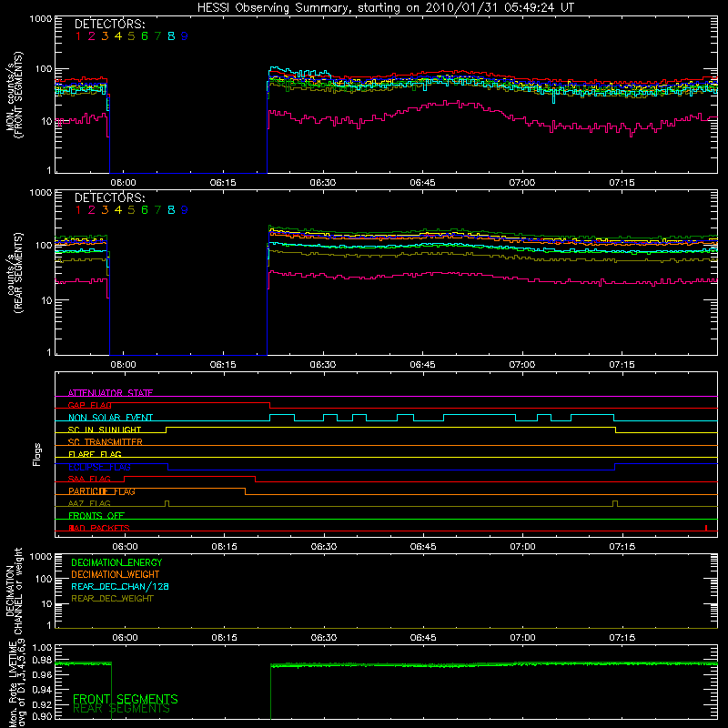This screenshot has height=728, width=728.
Task: Click the AAZ_FLAG pulse near 07:14
Action: [x=615, y=504]
